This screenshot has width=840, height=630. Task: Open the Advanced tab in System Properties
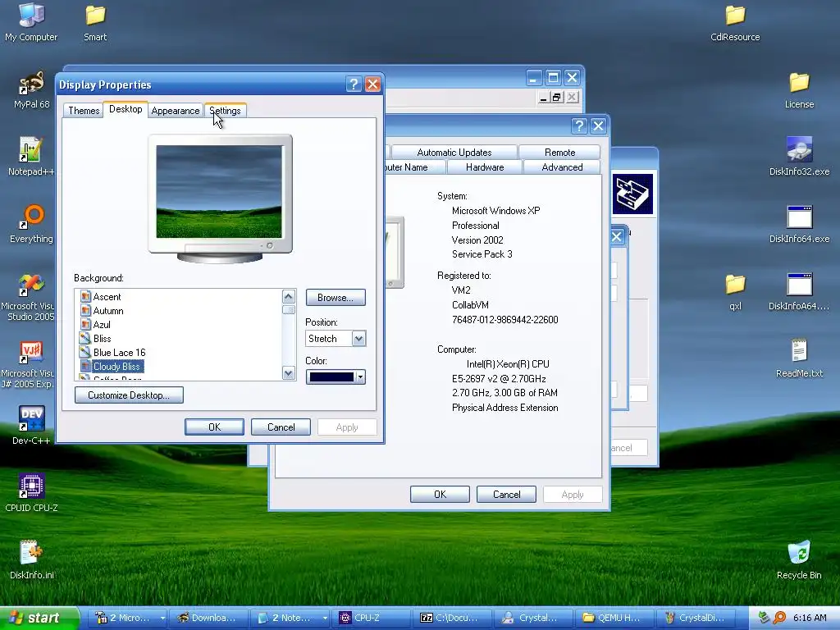coord(562,167)
